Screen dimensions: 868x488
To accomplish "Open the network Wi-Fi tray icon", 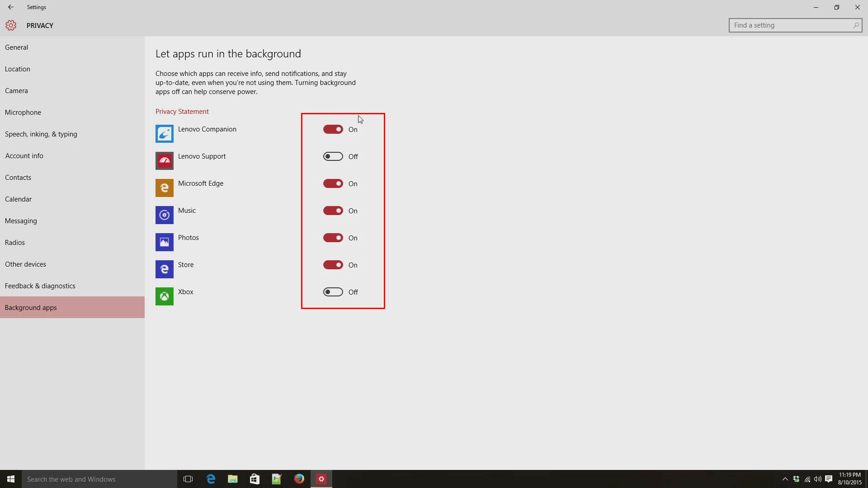I will 807,479.
